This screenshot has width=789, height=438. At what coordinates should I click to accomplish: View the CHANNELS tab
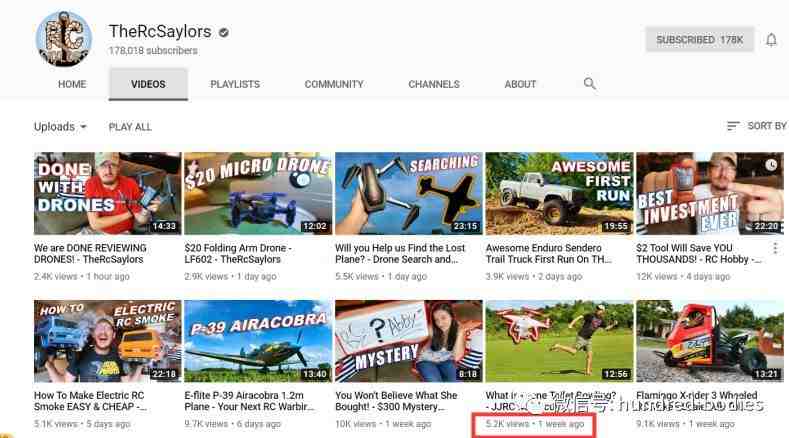coord(434,85)
